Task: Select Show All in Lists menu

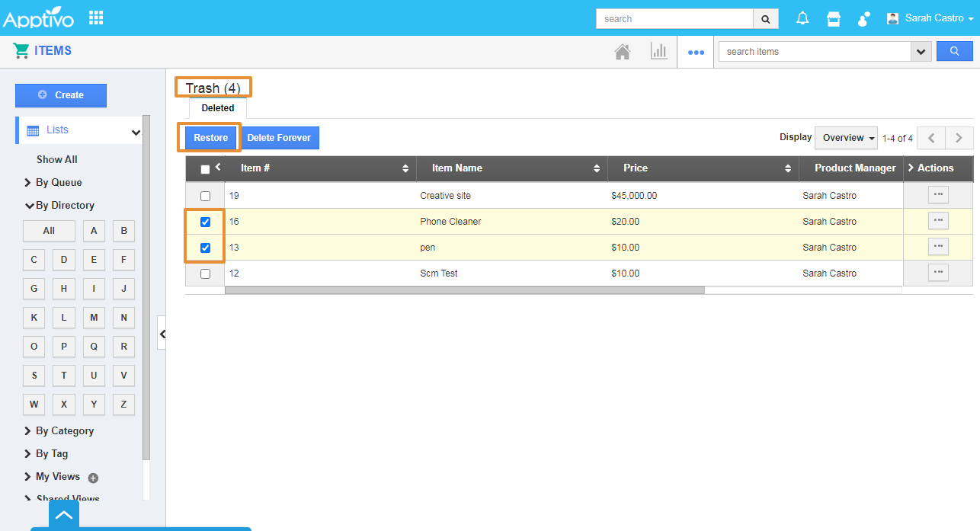Action: click(x=57, y=159)
